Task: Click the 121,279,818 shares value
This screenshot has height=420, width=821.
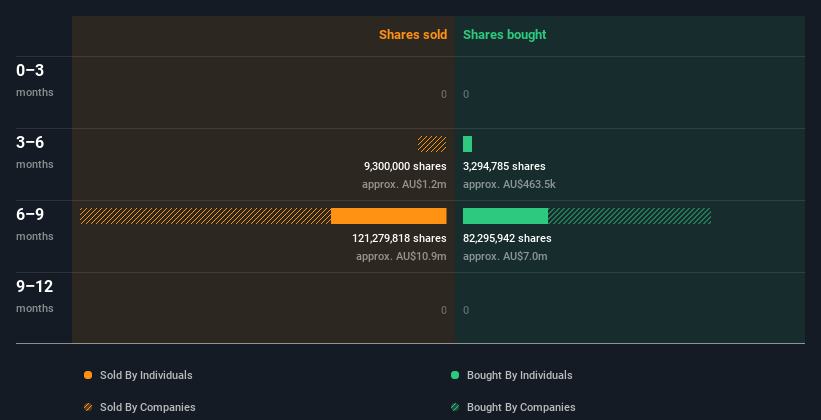Action: point(399,238)
